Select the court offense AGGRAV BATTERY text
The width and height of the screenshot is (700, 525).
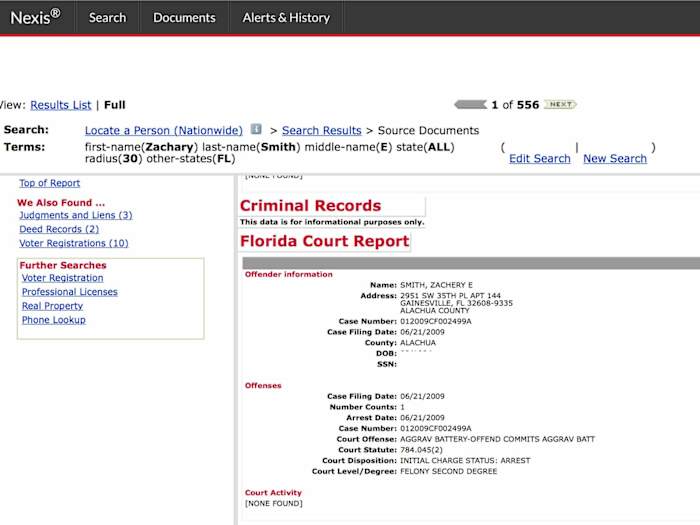click(x=497, y=439)
